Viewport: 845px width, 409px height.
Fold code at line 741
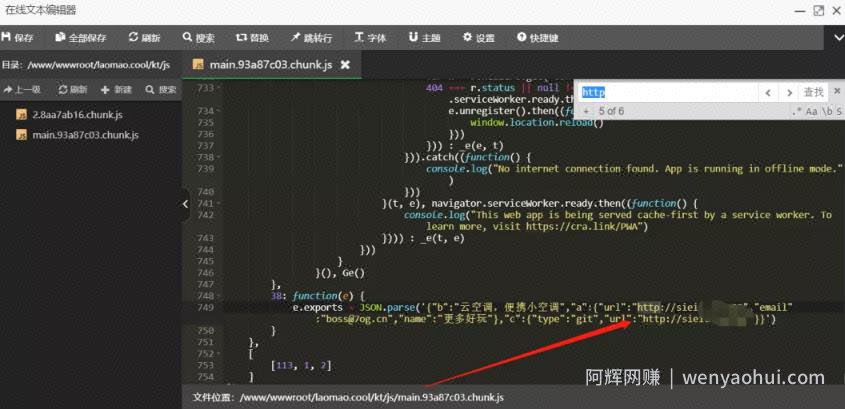point(218,204)
